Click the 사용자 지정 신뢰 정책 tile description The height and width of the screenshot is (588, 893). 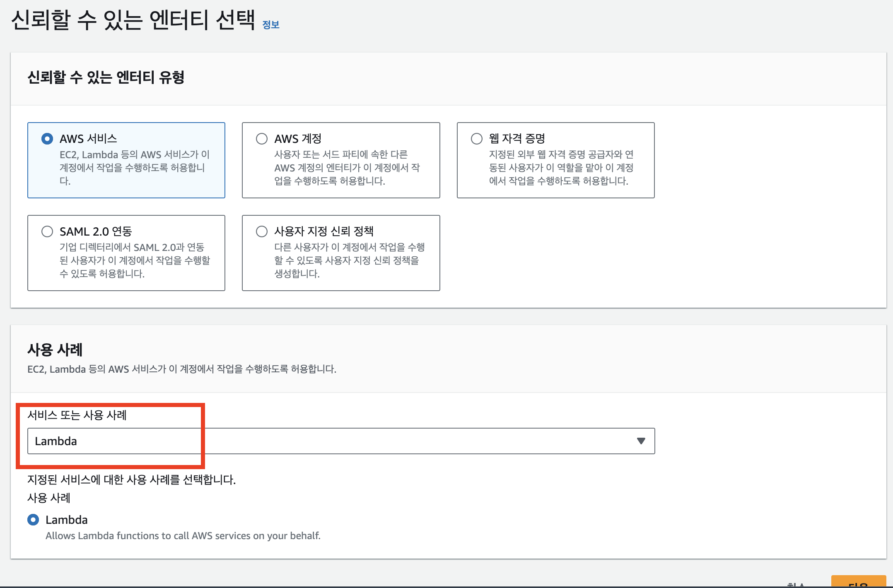pos(349,260)
